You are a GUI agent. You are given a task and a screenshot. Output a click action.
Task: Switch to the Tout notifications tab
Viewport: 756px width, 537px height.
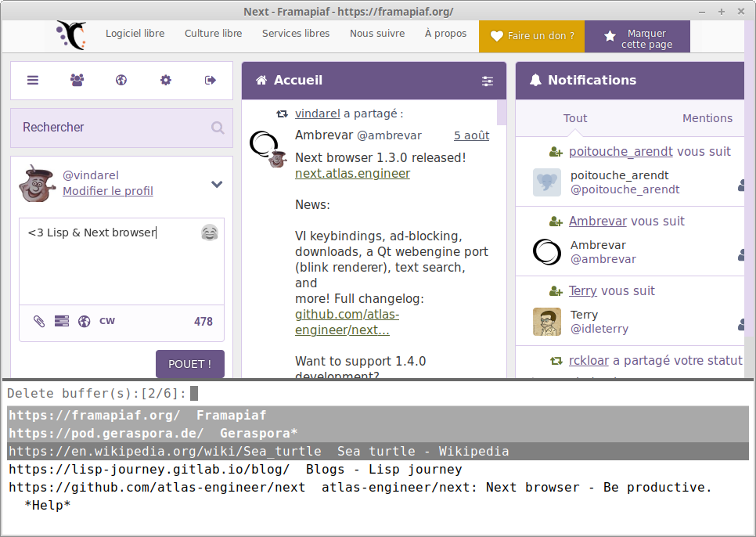[x=575, y=118]
